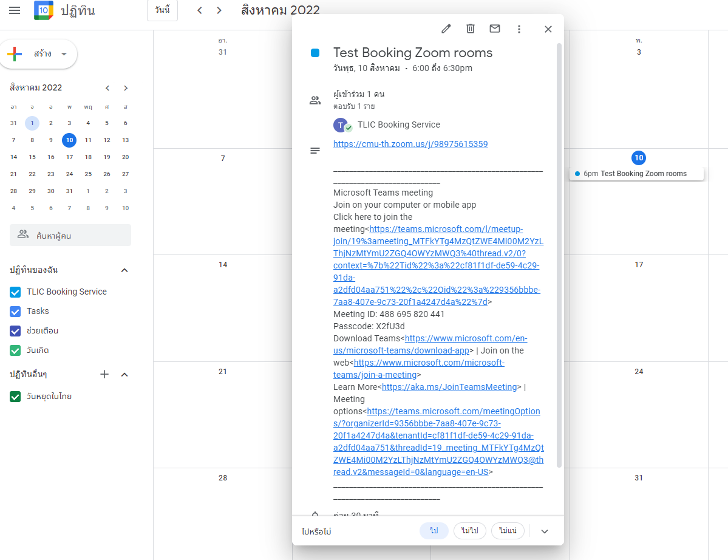Click the วันนี้ today button

point(163,10)
